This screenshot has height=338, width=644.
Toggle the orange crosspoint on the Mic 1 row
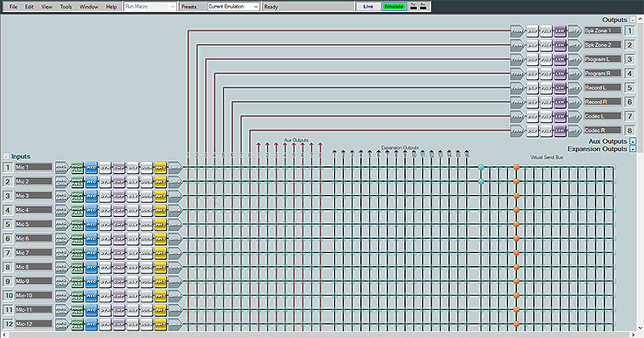[x=516, y=167]
